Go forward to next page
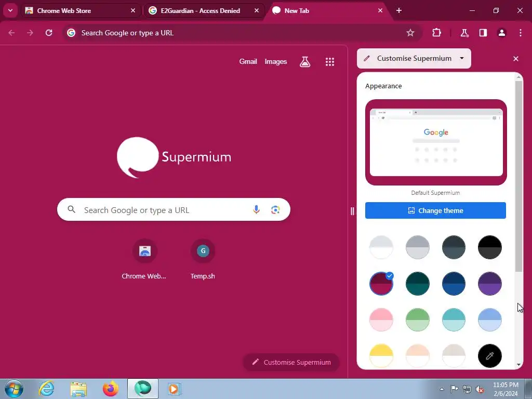Image resolution: width=532 pixels, height=399 pixels. click(x=30, y=33)
